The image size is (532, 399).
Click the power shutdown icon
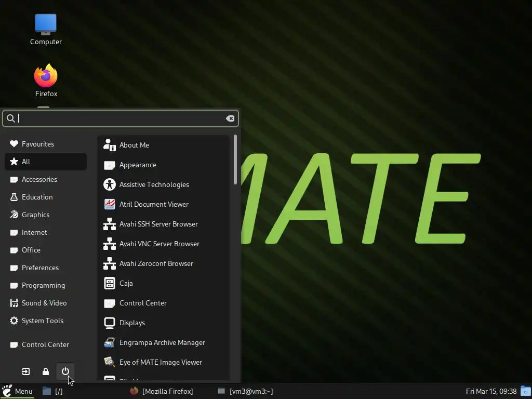point(65,371)
